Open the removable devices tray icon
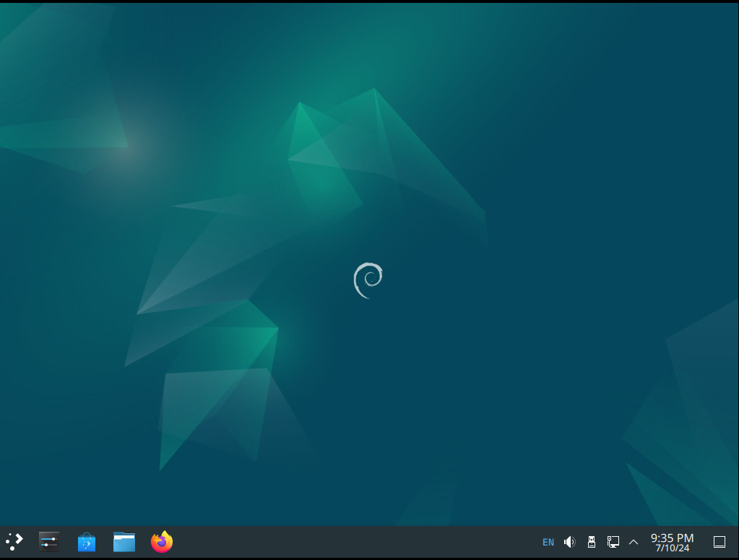The height and width of the screenshot is (560, 739). tap(592, 542)
